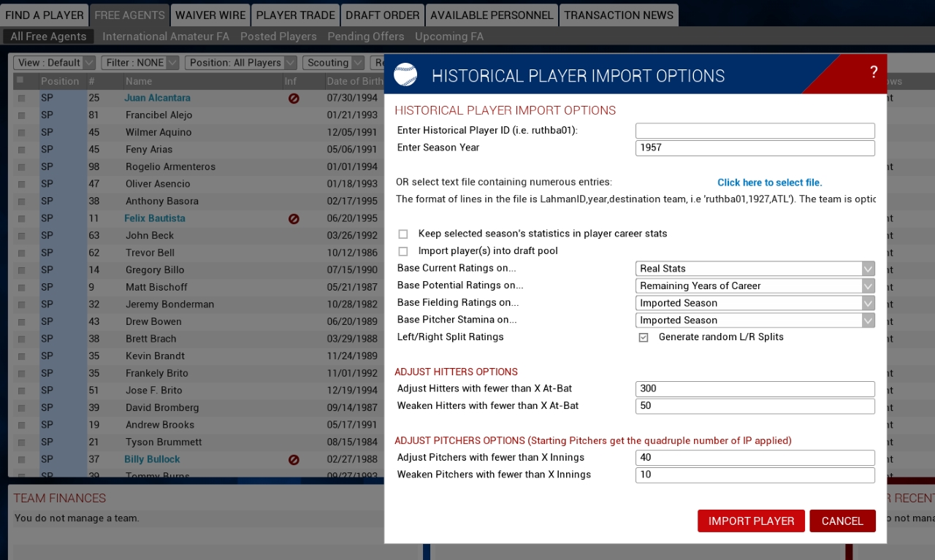Cancel the historical import dialog

tap(841, 521)
